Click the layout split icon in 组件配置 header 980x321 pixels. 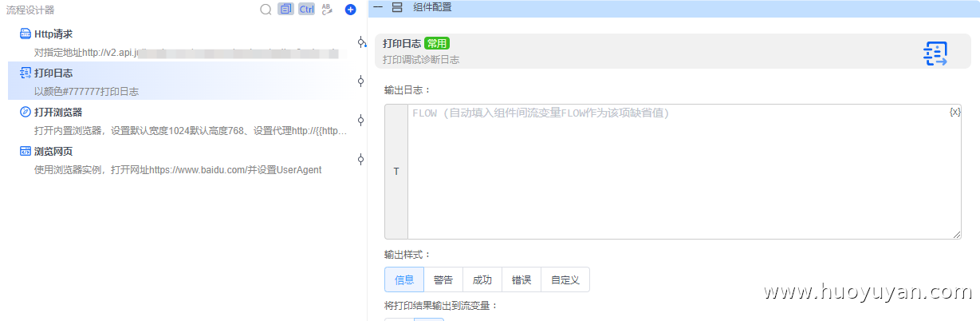[x=397, y=7]
